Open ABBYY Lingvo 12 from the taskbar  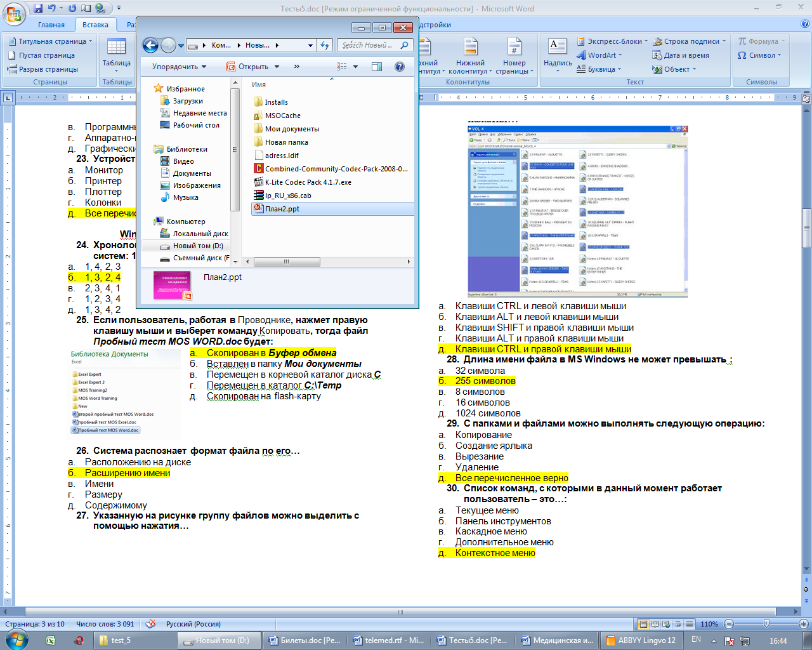[x=641, y=640]
